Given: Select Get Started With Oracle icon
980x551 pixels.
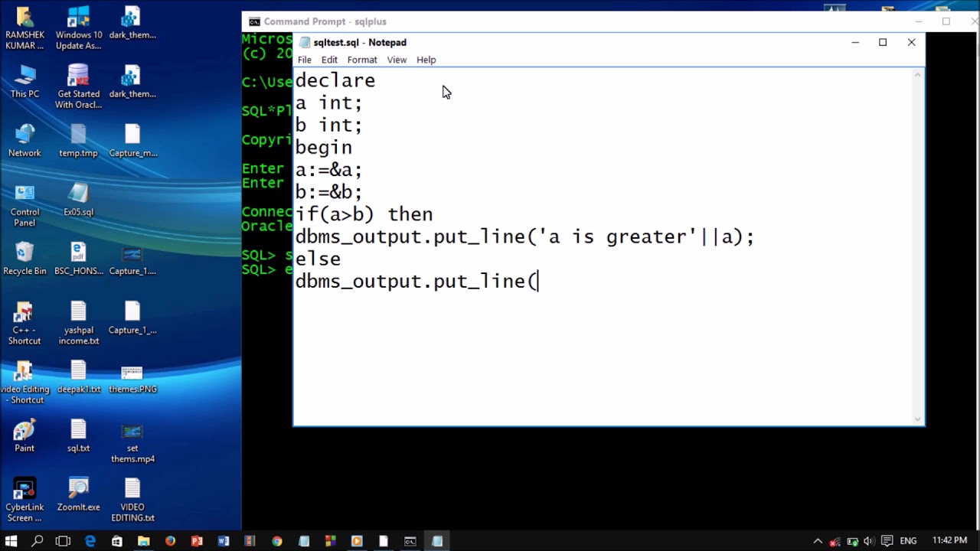Looking at the screenshot, I should pyautogui.click(x=78, y=87).
